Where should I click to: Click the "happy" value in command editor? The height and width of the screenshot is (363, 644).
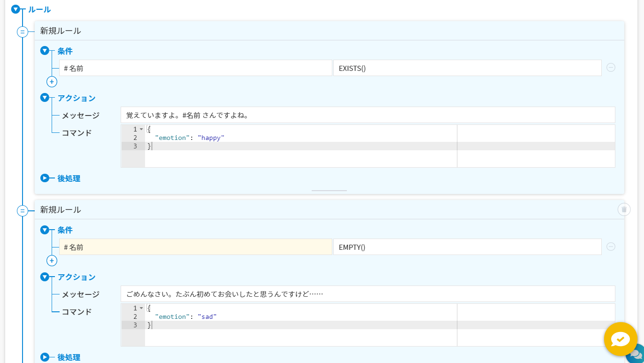click(x=211, y=138)
